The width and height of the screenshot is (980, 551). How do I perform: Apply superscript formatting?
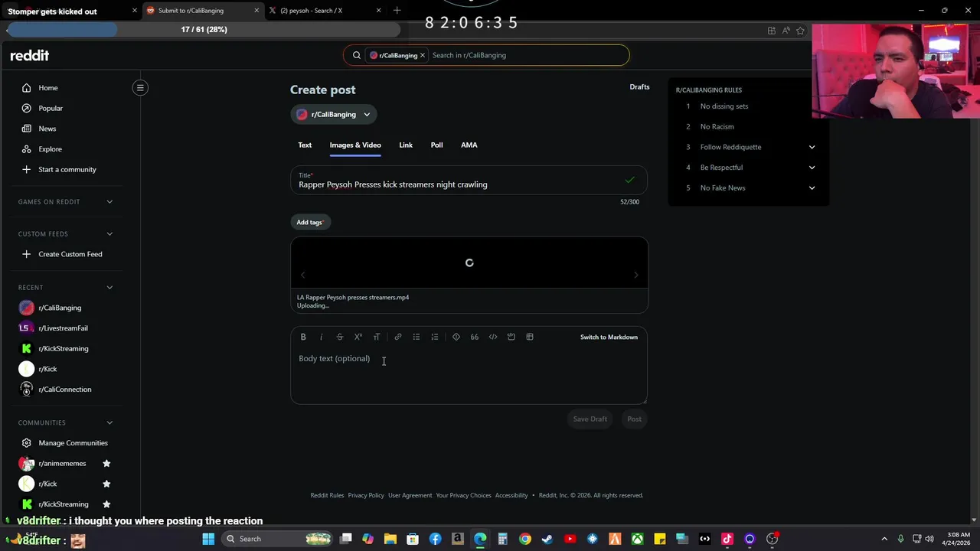coord(358,337)
